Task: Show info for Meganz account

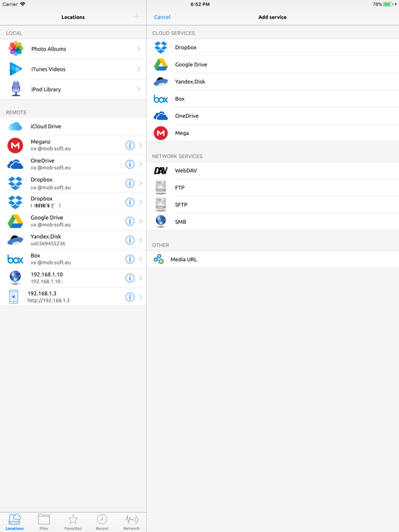Action: (x=130, y=145)
